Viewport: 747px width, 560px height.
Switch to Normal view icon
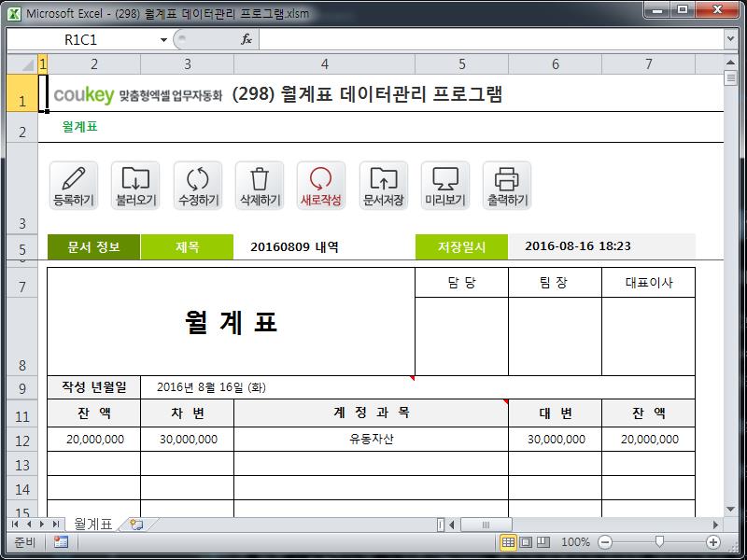click(508, 542)
